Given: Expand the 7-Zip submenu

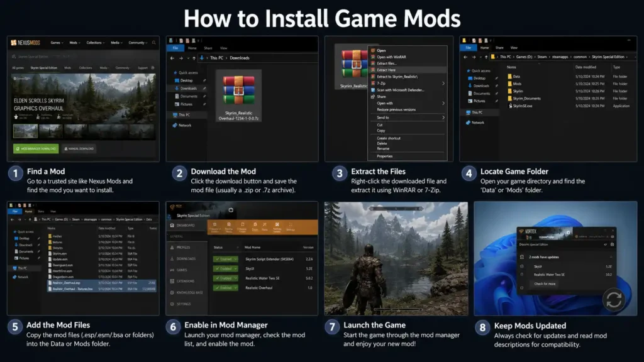Looking at the screenshot, I should [x=408, y=84].
